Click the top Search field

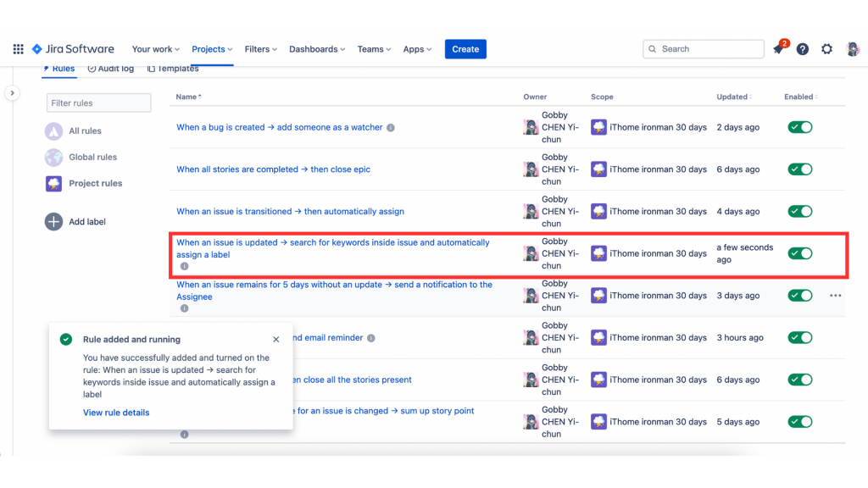(704, 49)
